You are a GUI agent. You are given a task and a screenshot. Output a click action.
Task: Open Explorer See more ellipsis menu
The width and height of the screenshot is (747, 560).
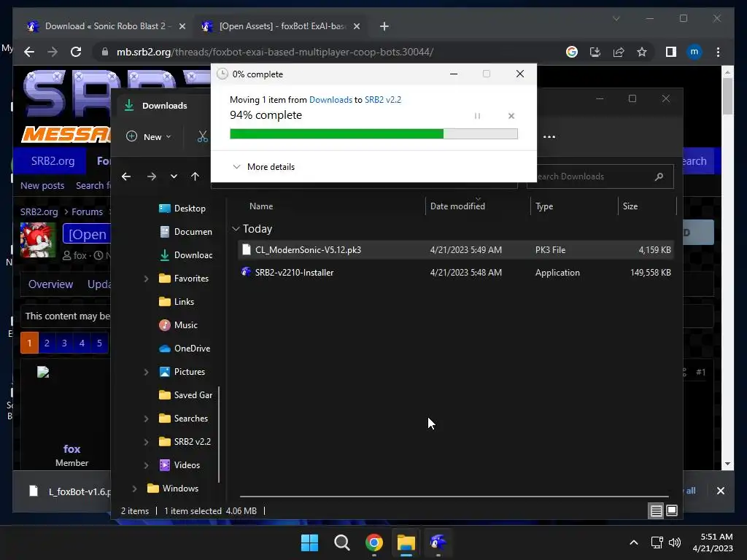(549, 136)
